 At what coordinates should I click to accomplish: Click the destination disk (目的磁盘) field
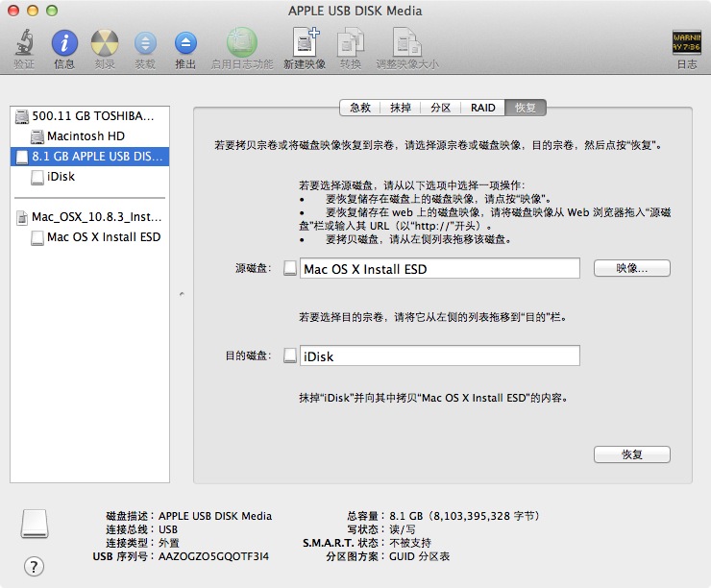click(439, 355)
